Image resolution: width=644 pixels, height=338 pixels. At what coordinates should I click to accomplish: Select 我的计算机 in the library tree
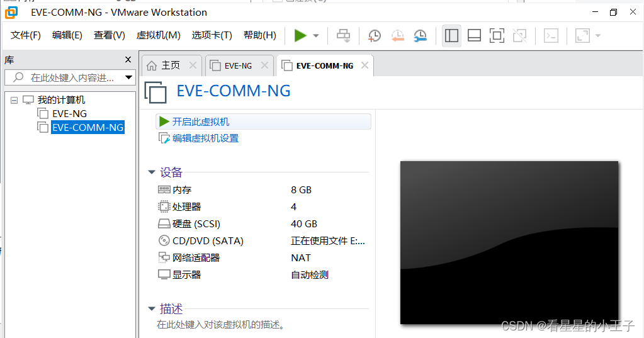click(x=61, y=100)
